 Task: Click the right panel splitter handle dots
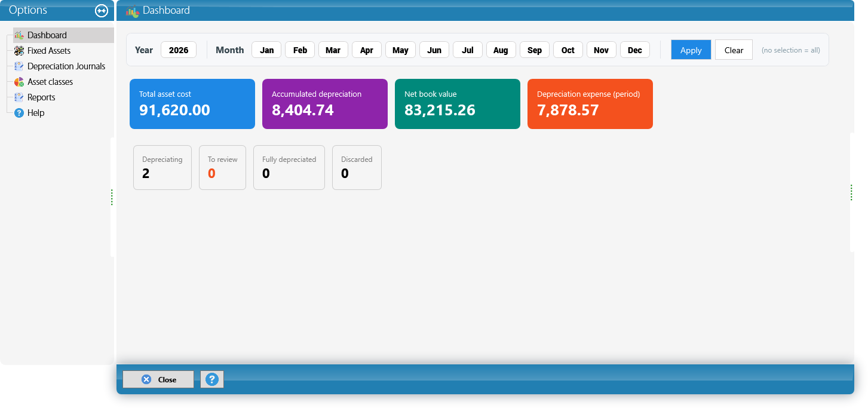click(x=851, y=192)
